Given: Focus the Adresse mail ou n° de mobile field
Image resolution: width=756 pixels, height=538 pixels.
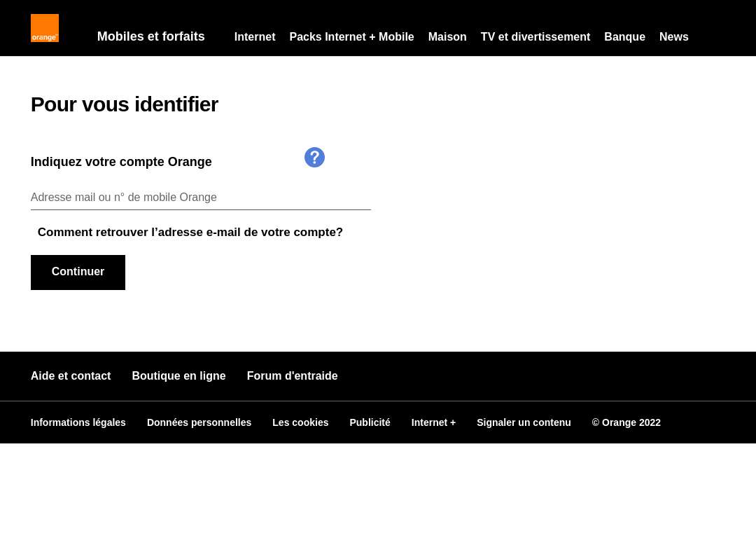Looking at the screenshot, I should point(201,198).
